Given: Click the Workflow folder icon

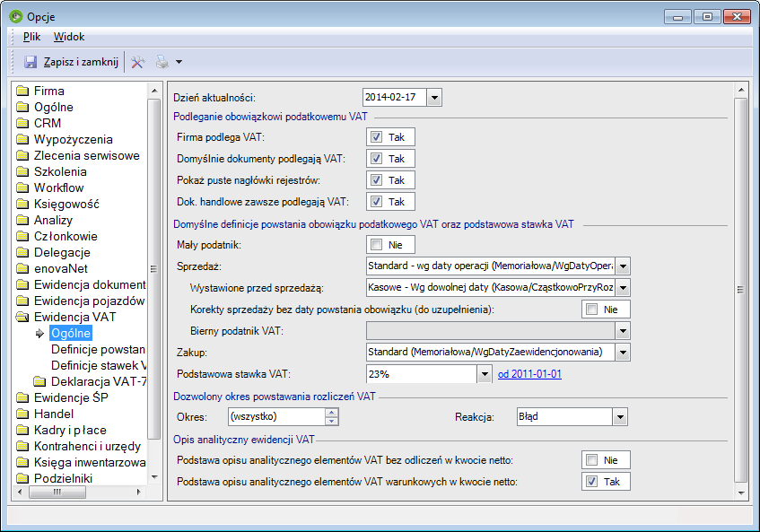Looking at the screenshot, I should pyautogui.click(x=22, y=188).
